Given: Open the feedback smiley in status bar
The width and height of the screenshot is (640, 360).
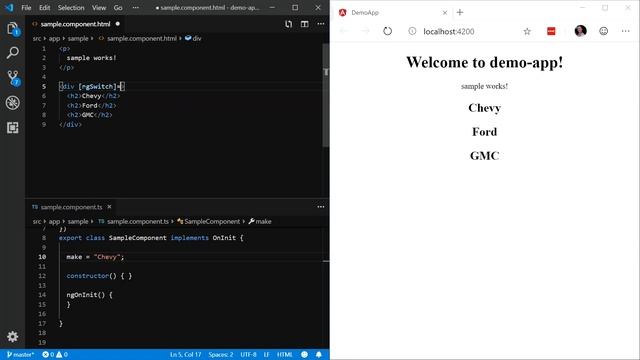Looking at the screenshot, I should pos(304,354).
